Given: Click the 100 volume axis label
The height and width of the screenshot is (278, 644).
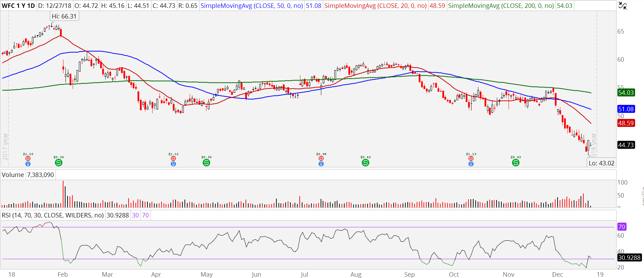Looking at the screenshot, I should [x=622, y=182].
